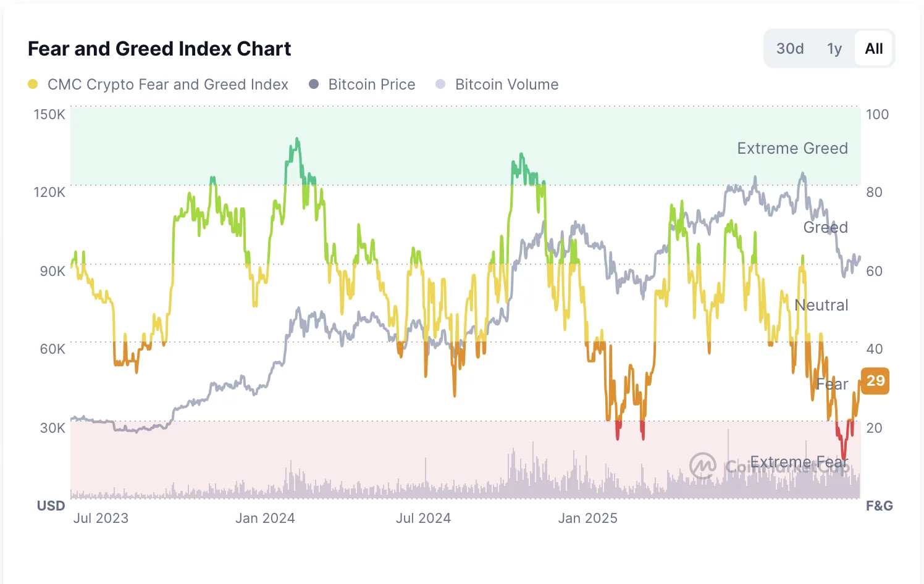Switch to the 30d time range tab
924x584 pixels.
790,48
